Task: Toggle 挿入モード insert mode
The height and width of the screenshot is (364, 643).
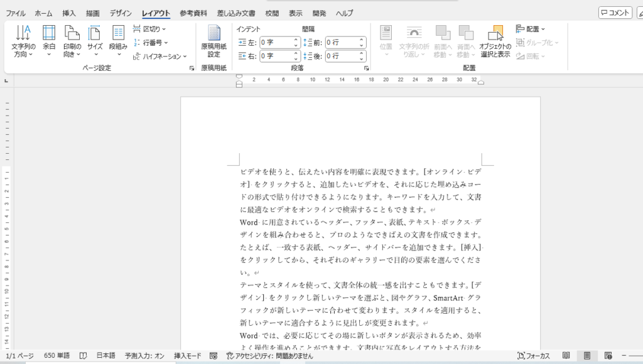Action: click(x=187, y=356)
